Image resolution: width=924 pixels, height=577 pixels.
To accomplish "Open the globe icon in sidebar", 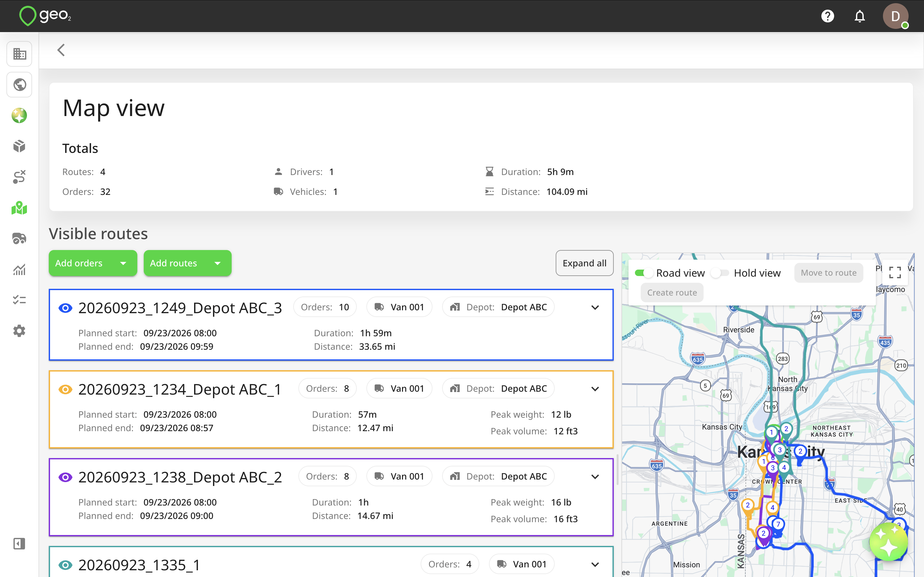I will [x=20, y=85].
